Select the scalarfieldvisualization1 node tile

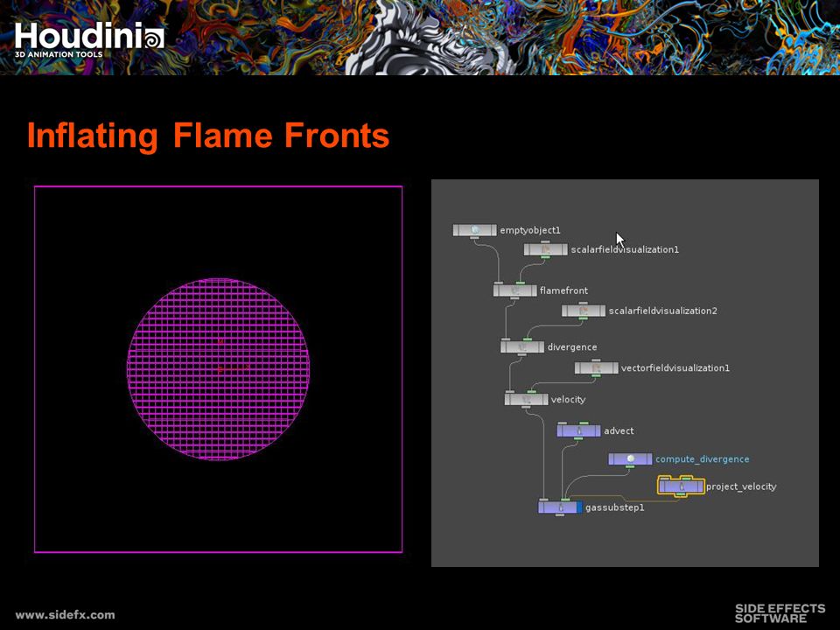coord(545,249)
